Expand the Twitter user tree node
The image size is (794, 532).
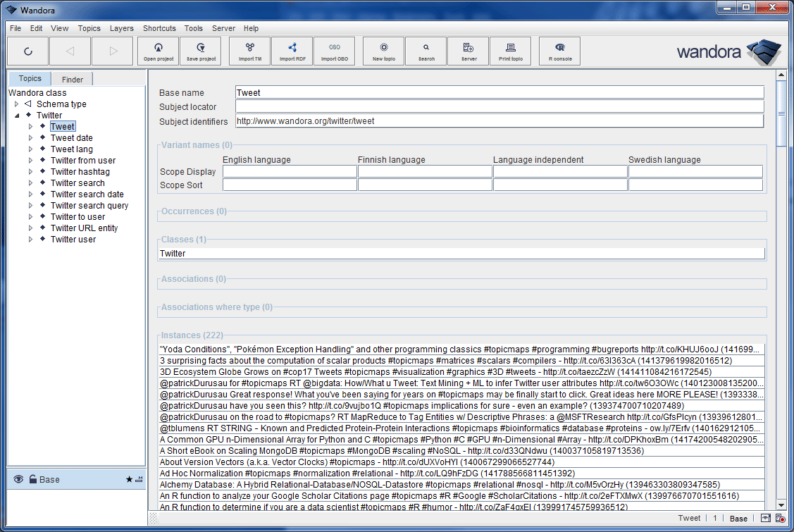[x=30, y=239]
